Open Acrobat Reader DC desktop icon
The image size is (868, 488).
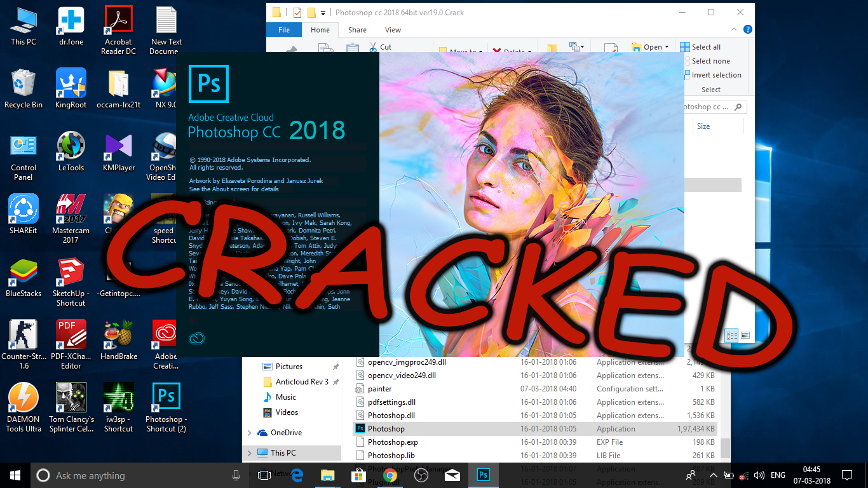tap(118, 30)
